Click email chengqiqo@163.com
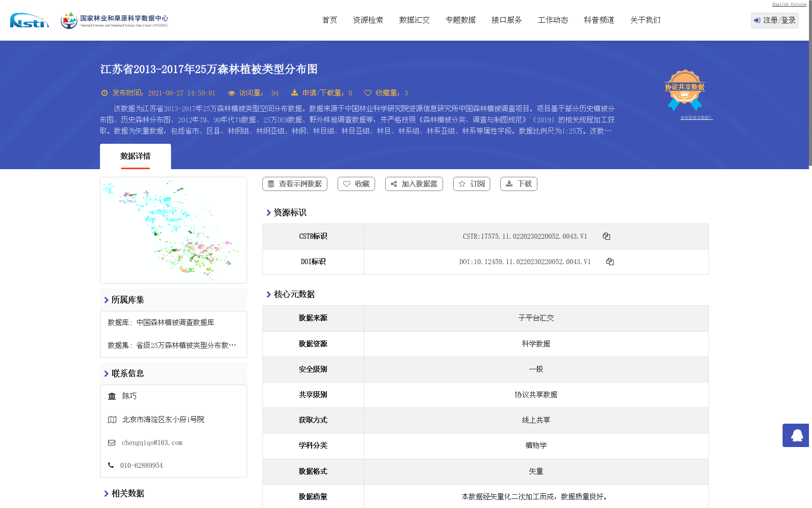The height and width of the screenshot is (508, 812). coord(152,443)
